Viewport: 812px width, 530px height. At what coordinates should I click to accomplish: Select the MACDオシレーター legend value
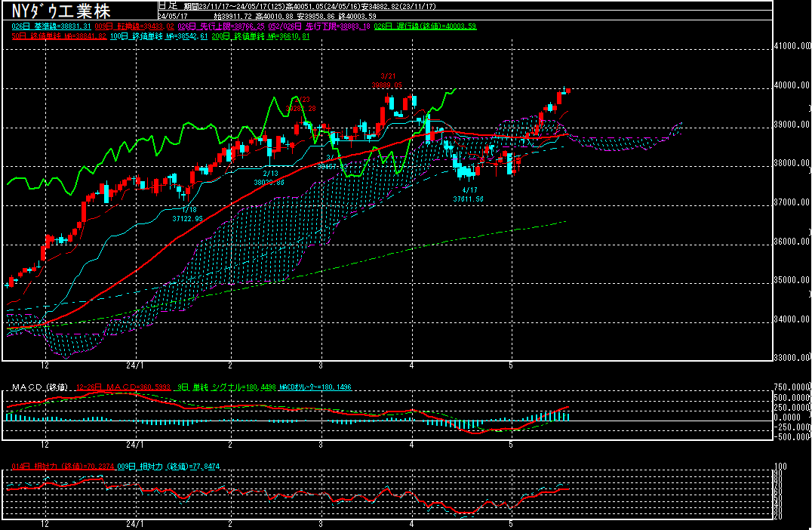(x=315, y=387)
